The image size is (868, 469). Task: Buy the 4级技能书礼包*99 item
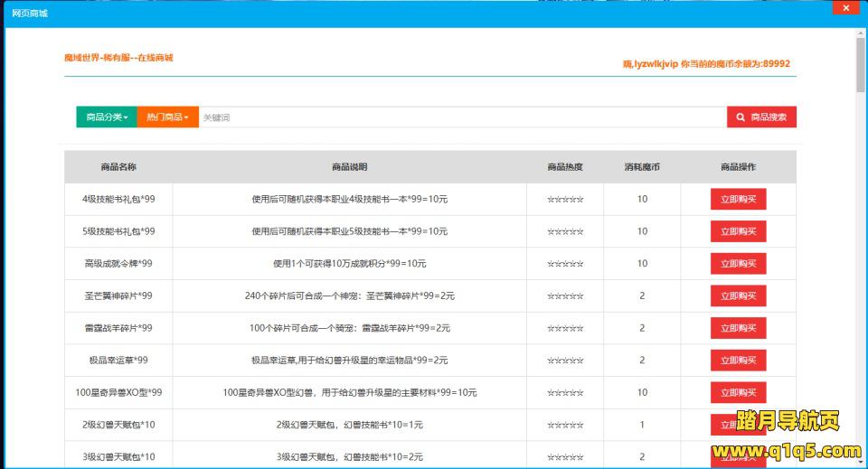click(738, 199)
